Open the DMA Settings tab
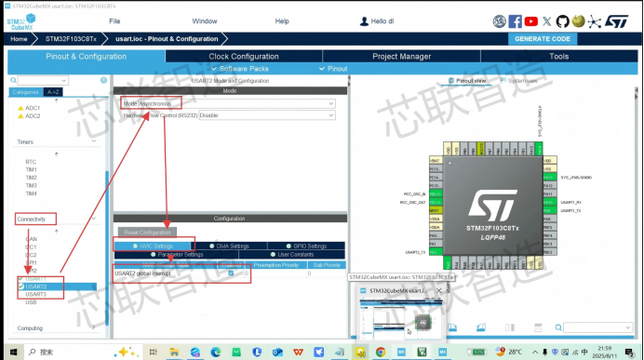Viewport: 644px width, 360px height. point(229,246)
